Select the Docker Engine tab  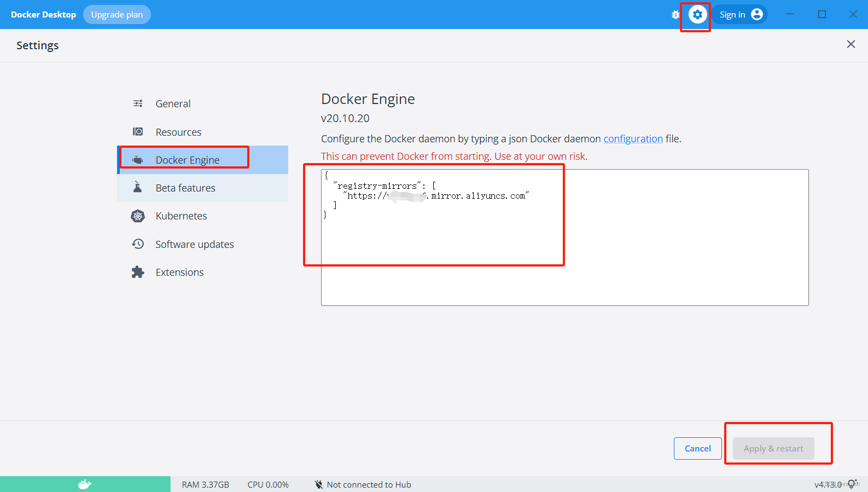coord(202,160)
